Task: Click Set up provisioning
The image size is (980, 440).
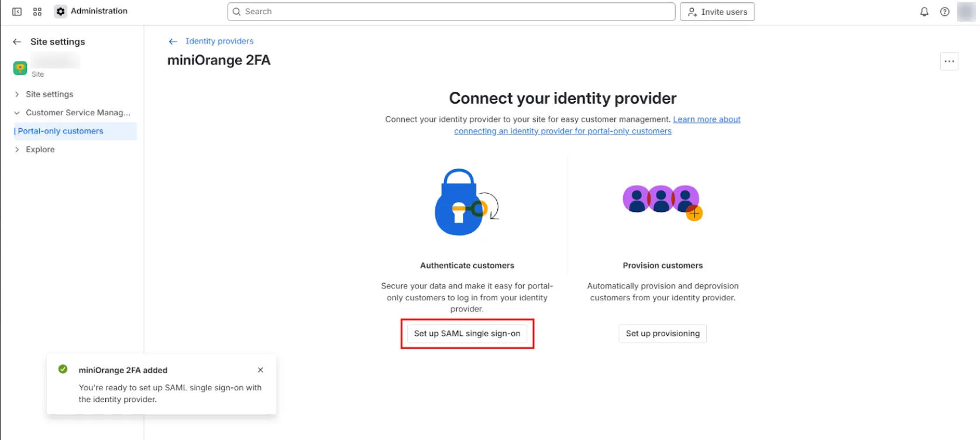Action: point(662,333)
